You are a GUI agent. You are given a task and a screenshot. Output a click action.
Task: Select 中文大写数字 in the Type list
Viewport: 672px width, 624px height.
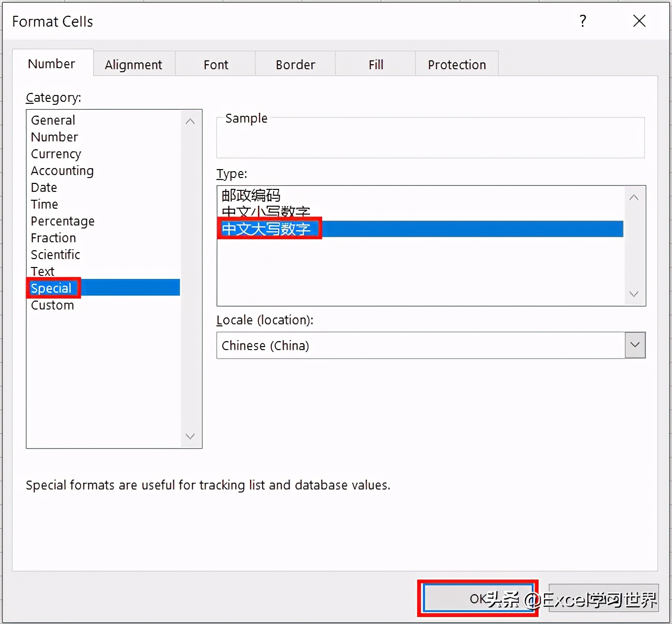(x=421, y=229)
